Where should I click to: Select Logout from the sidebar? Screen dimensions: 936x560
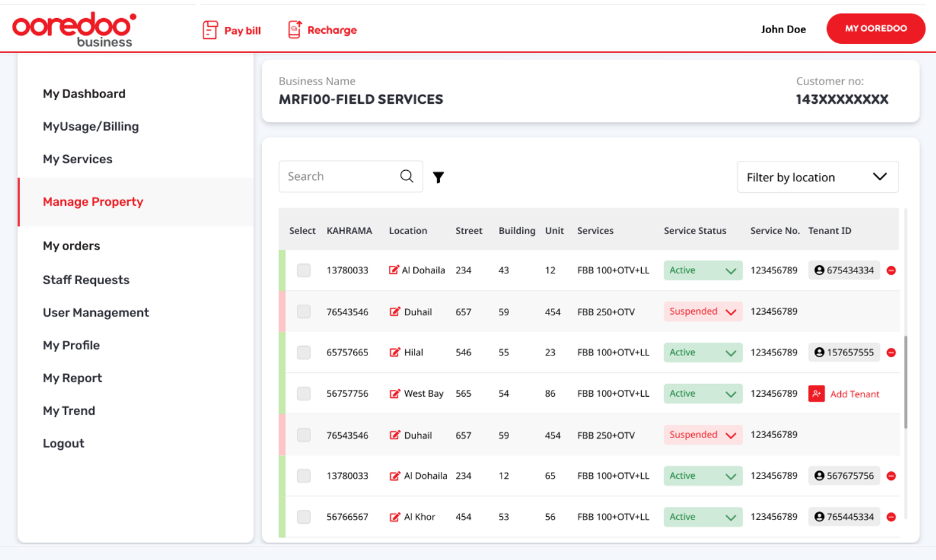click(63, 443)
